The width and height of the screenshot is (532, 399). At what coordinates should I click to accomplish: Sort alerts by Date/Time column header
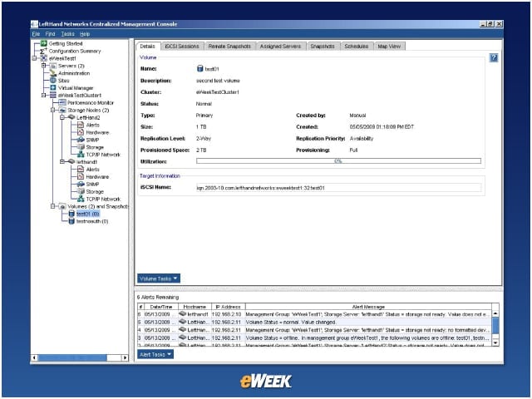[161, 307]
